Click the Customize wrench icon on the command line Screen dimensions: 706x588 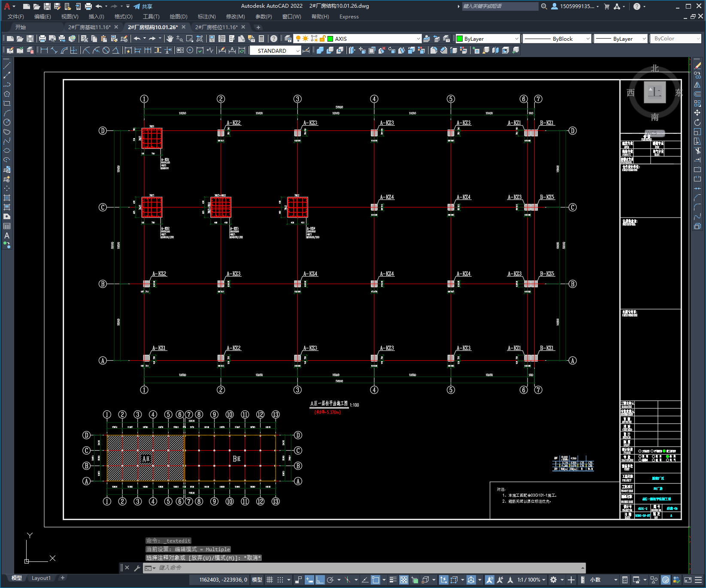click(137, 568)
